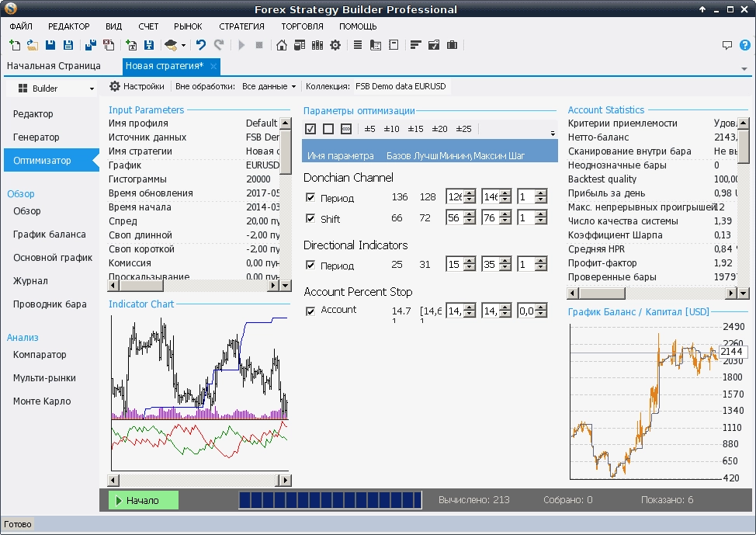The height and width of the screenshot is (535, 756).
Task: Open the blue question mark help icon
Action: 745,45
